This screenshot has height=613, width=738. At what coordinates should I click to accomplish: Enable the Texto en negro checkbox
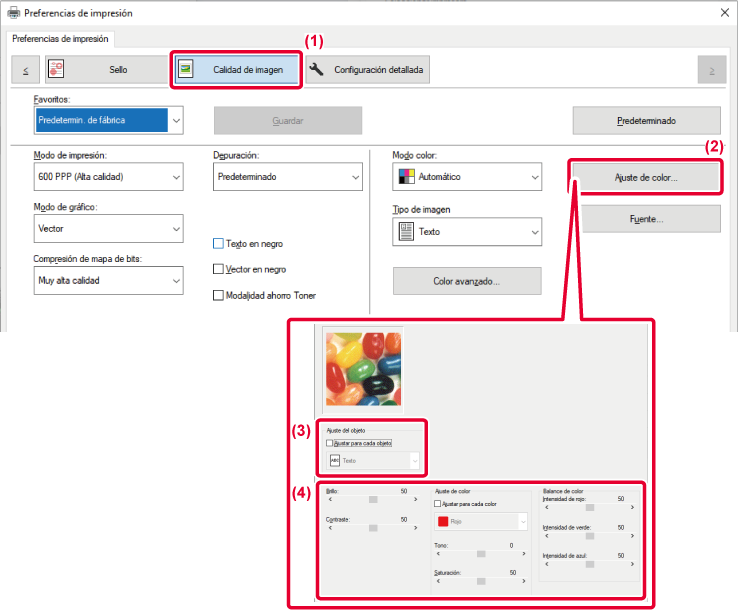[x=219, y=243]
